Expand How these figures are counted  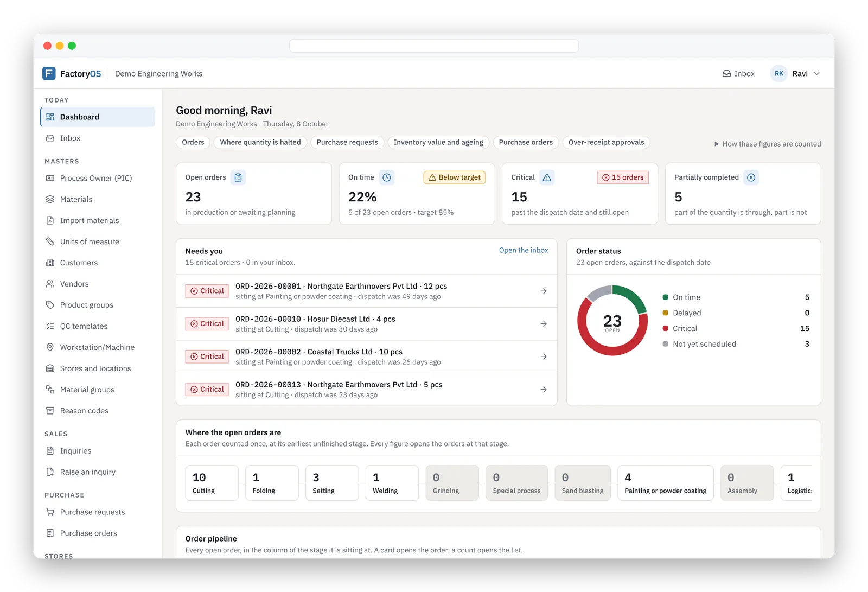tap(767, 144)
